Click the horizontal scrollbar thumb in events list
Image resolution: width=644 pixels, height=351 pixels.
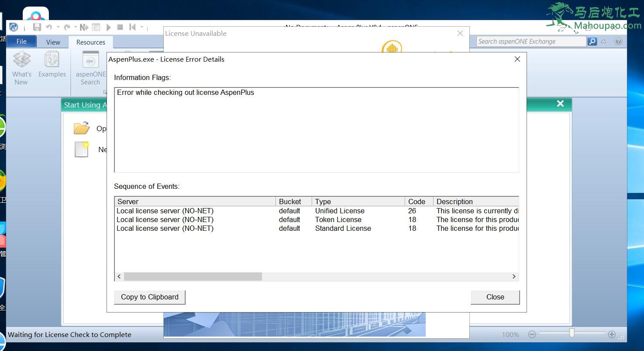pyautogui.click(x=193, y=276)
